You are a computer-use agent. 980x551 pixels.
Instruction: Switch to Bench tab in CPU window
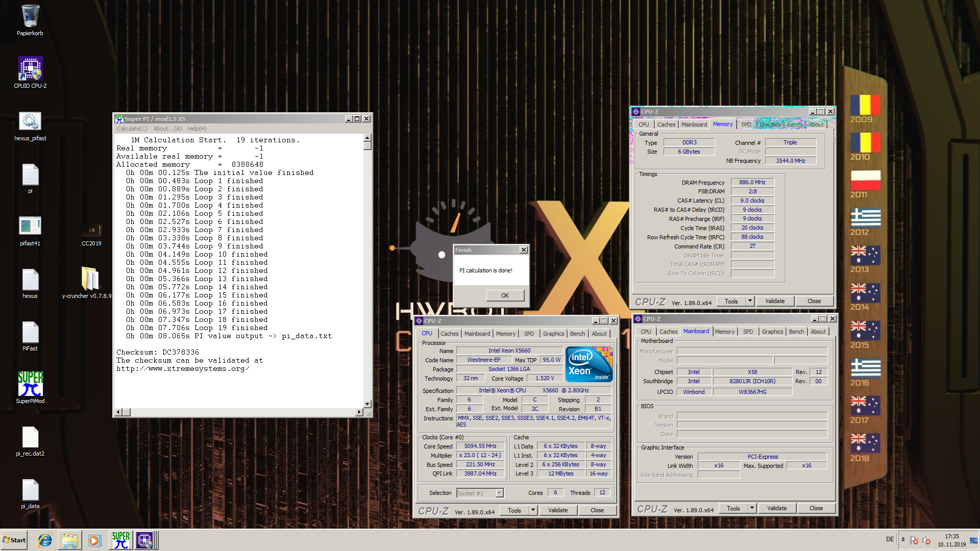coord(578,334)
